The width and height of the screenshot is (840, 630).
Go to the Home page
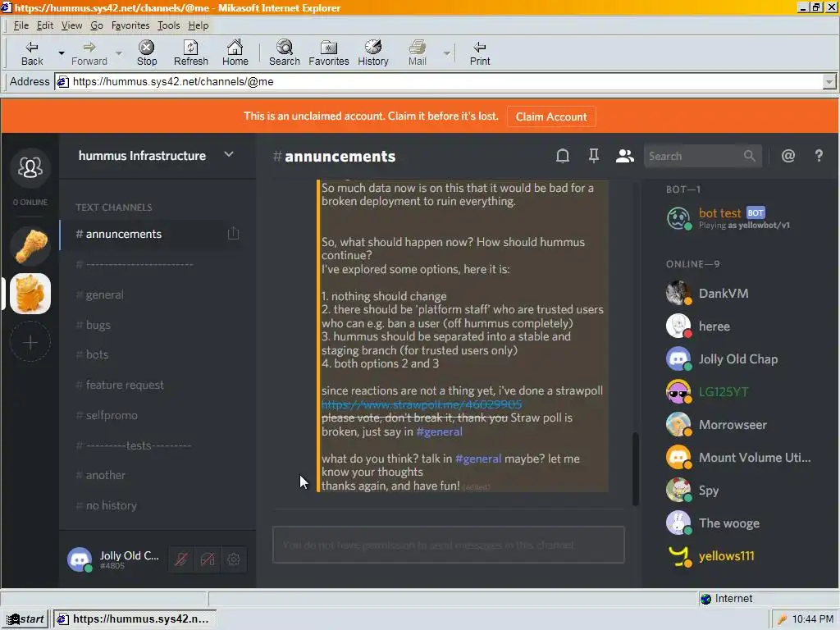click(x=235, y=53)
